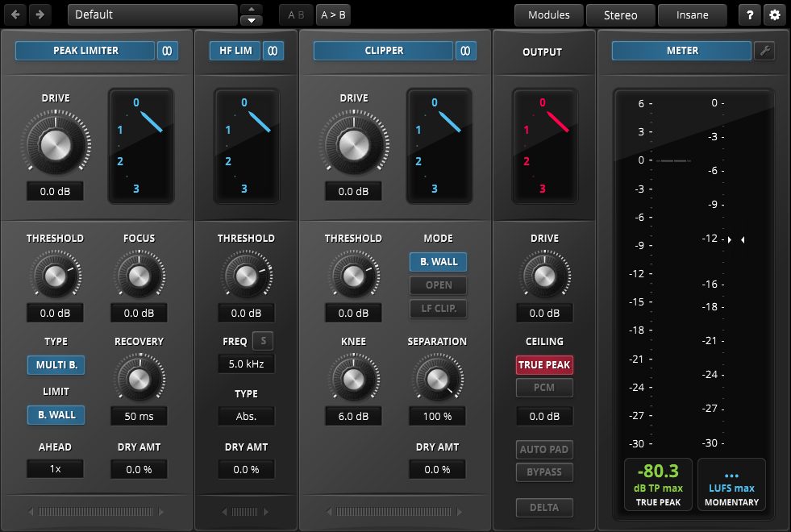Enable TRUE PEAK ceiling mode

tap(544, 364)
